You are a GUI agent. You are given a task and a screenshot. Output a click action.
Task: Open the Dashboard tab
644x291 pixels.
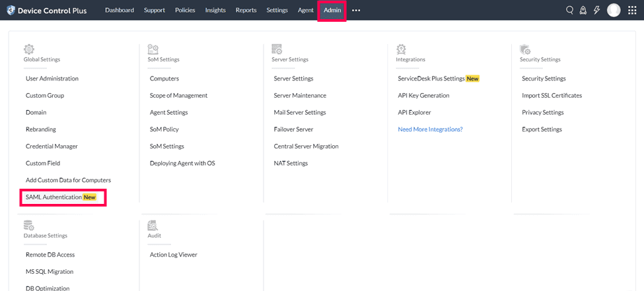(119, 10)
